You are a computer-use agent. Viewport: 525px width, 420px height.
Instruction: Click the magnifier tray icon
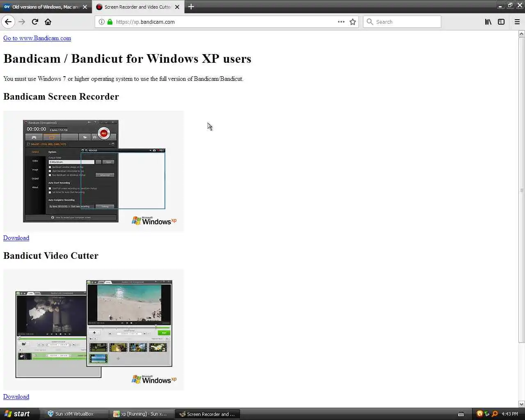pos(495,414)
